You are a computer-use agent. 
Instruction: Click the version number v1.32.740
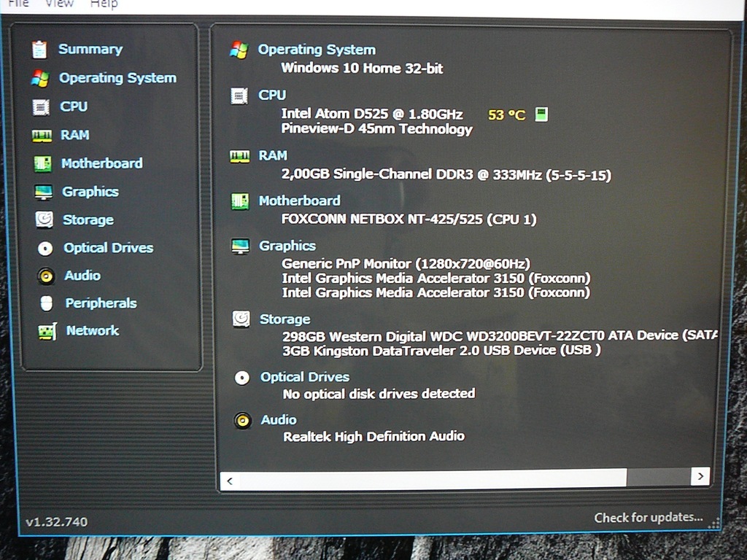tap(57, 522)
